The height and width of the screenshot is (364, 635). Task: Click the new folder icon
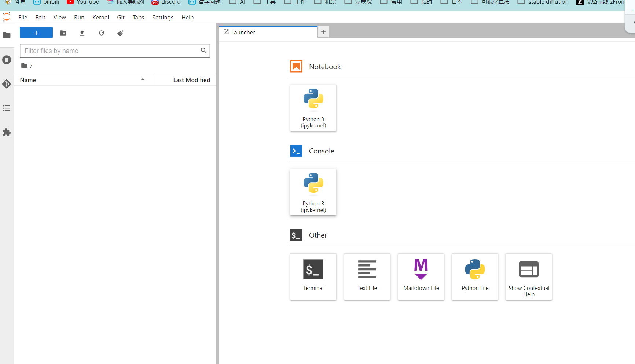pyautogui.click(x=63, y=33)
